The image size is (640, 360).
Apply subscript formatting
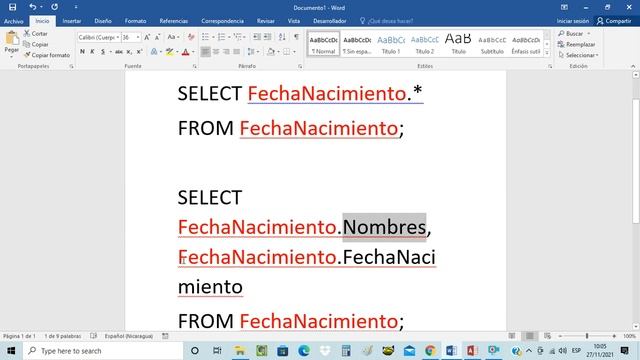(129, 52)
